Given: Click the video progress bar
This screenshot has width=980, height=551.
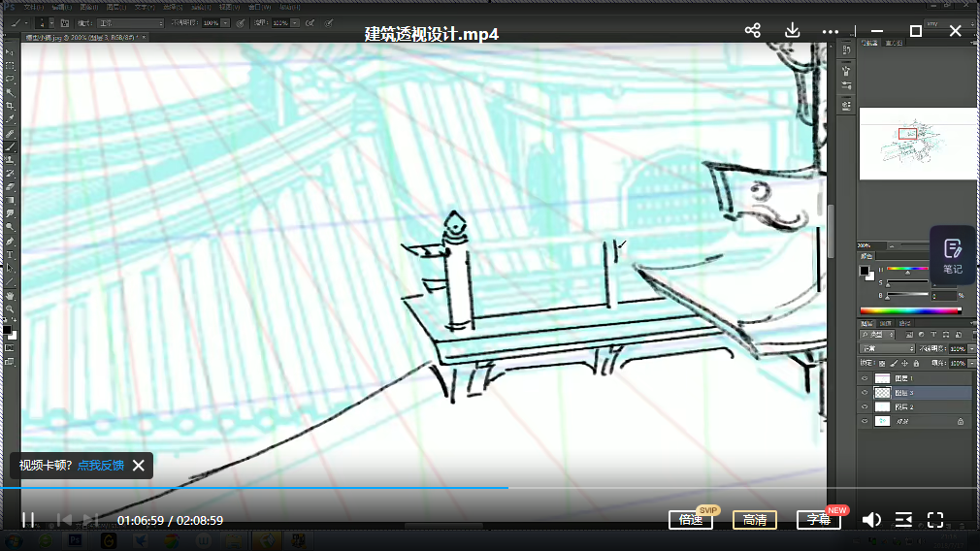Looking at the screenshot, I should coord(490,487).
